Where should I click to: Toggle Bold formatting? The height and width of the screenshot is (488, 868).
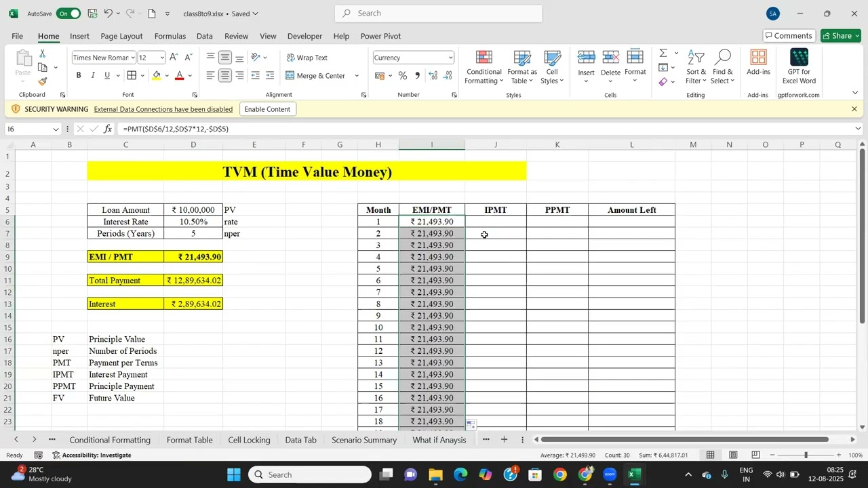[79, 75]
